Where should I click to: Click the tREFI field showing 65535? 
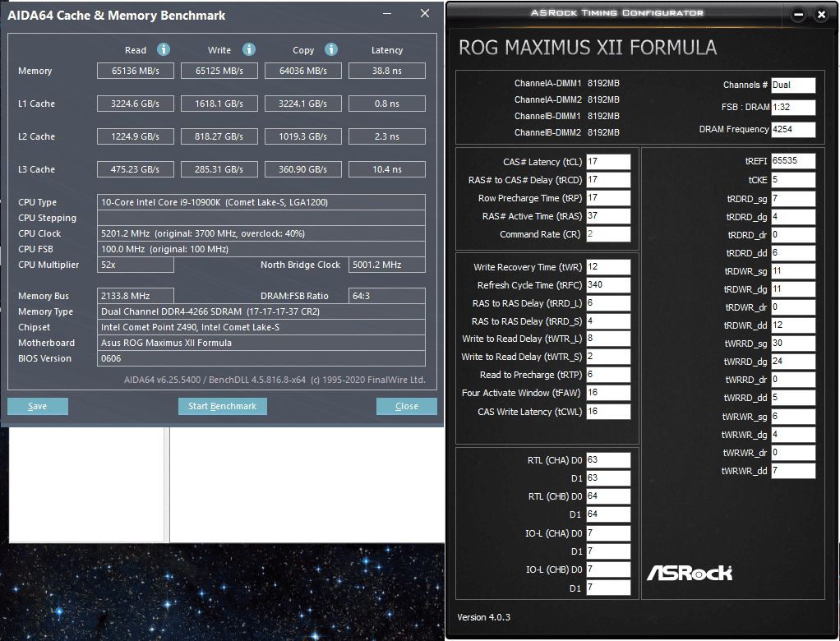[793, 160]
